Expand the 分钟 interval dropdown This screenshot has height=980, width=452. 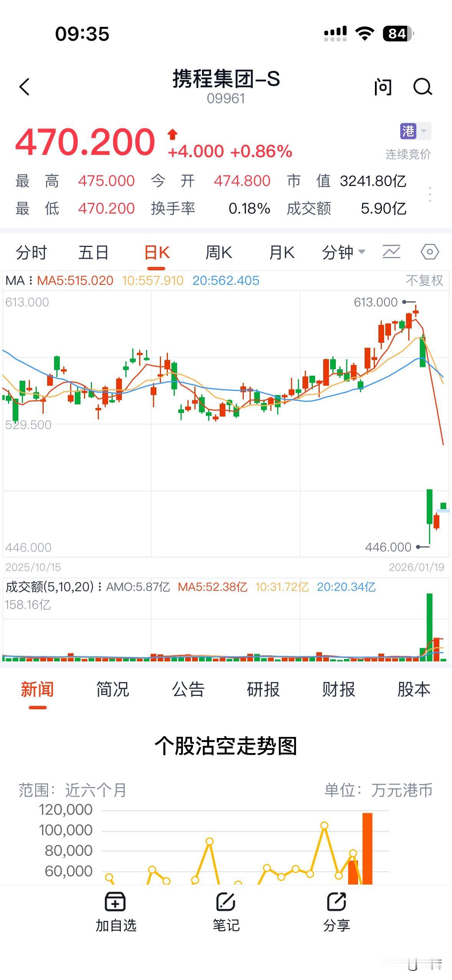coord(344,253)
